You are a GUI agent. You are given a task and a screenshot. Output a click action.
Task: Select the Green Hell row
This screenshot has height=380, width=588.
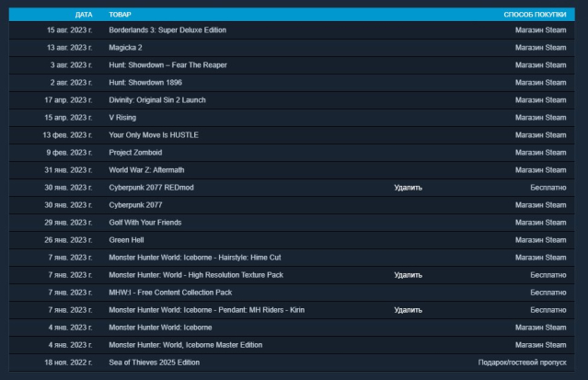point(127,240)
